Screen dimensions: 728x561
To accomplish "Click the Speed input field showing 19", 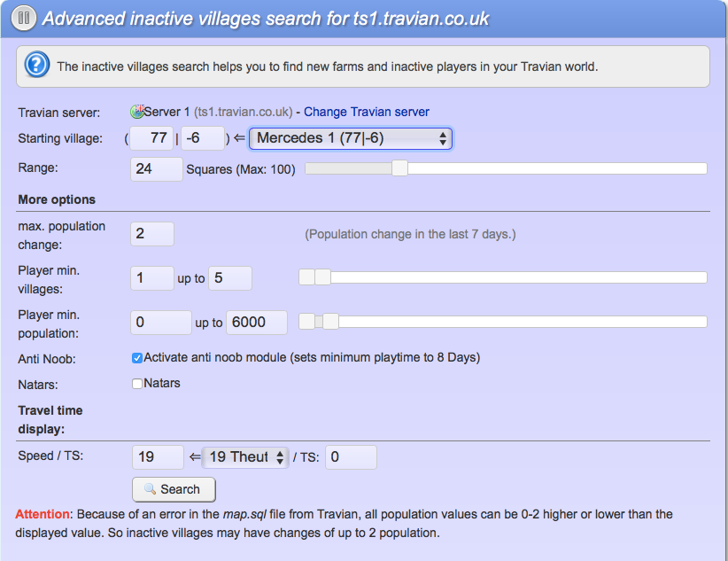I will pos(158,457).
